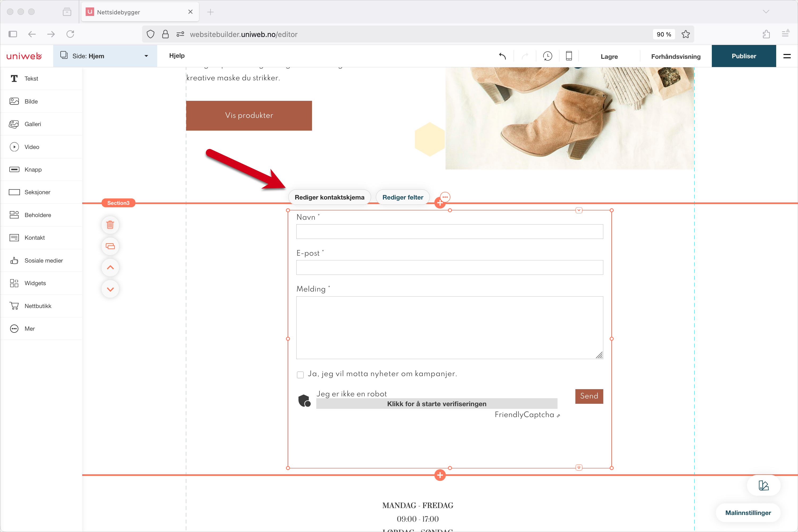
Task: Click the Navn input field
Action: [x=450, y=231]
